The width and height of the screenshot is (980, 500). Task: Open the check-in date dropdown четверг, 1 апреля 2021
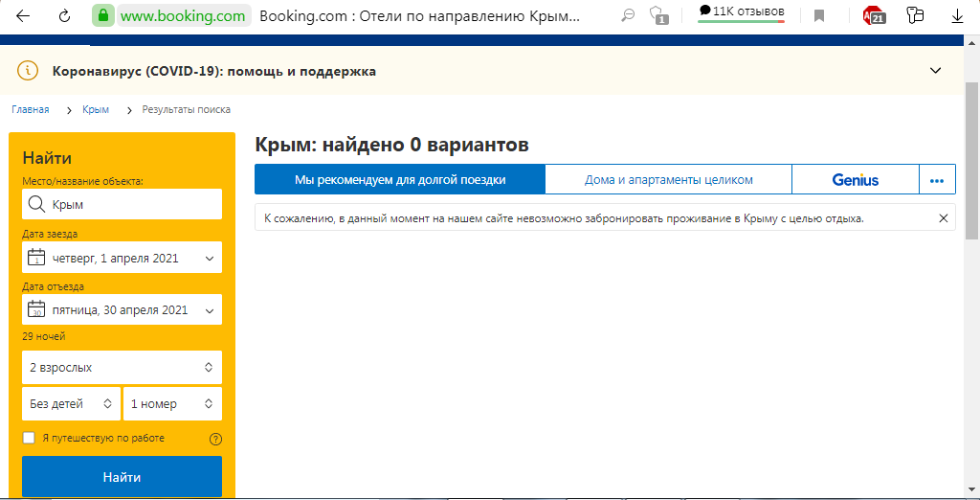(122, 258)
